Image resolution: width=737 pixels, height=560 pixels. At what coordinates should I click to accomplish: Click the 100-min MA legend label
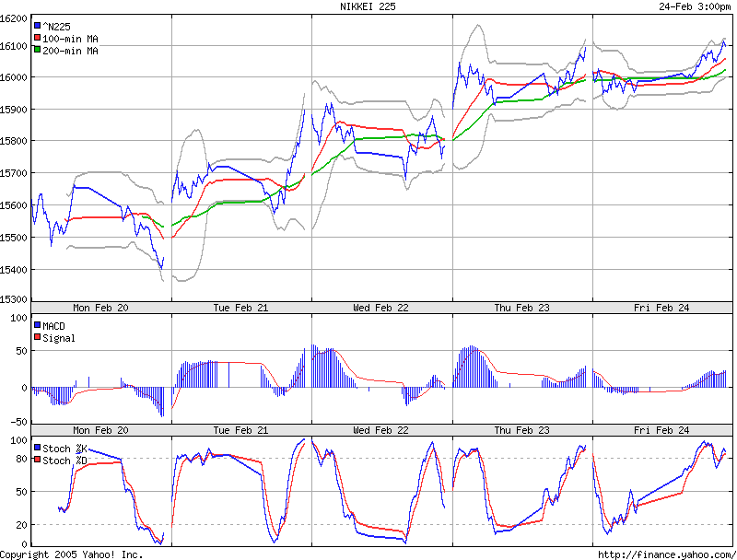click(71, 39)
